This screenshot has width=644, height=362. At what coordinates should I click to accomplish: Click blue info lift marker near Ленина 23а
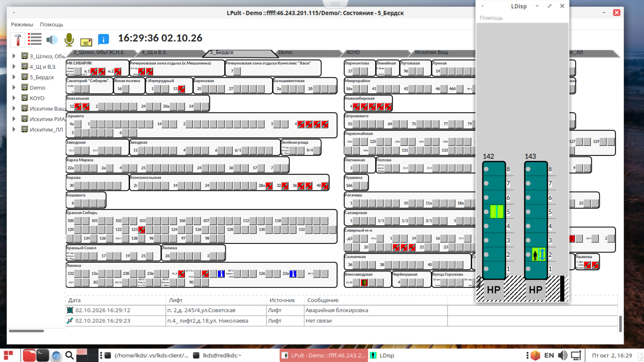[293, 274]
